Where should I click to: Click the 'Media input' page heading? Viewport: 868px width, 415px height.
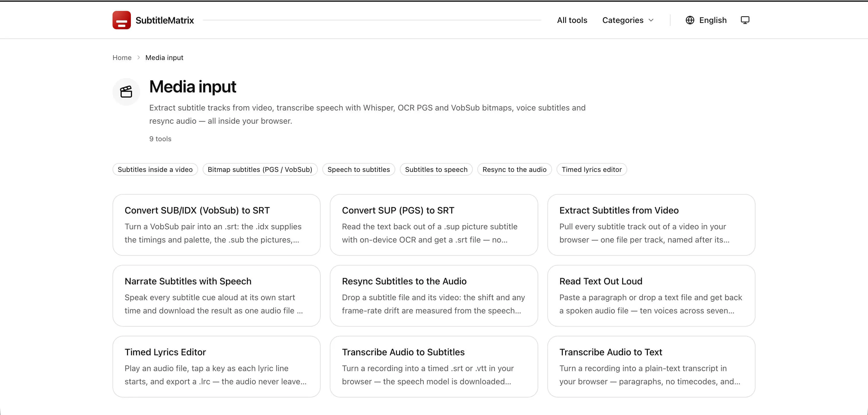coord(193,87)
